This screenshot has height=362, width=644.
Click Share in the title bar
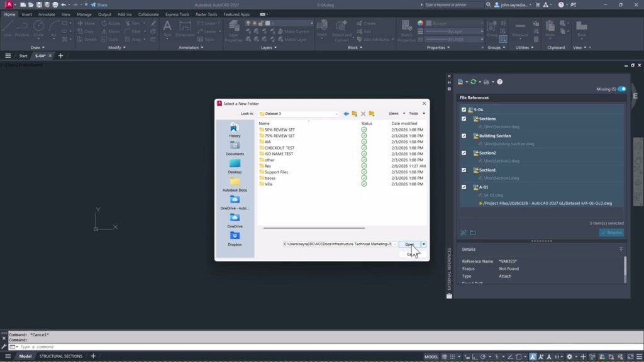tap(99, 5)
